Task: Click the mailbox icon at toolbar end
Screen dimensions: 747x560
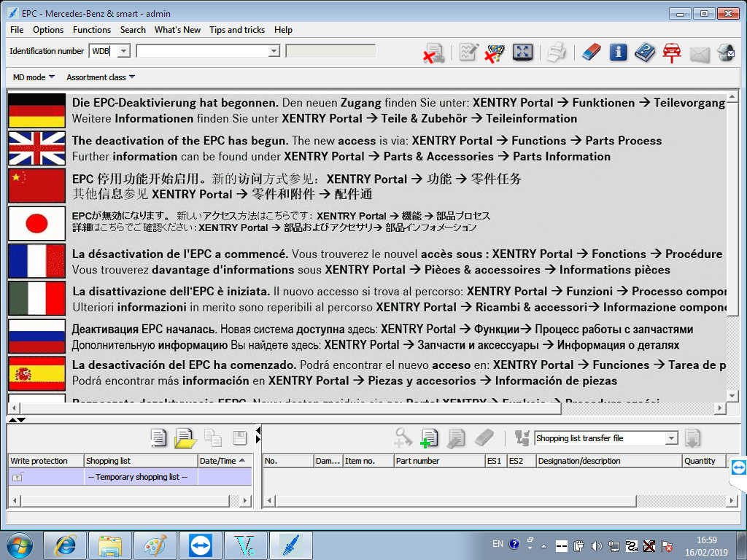Action: 726,52
